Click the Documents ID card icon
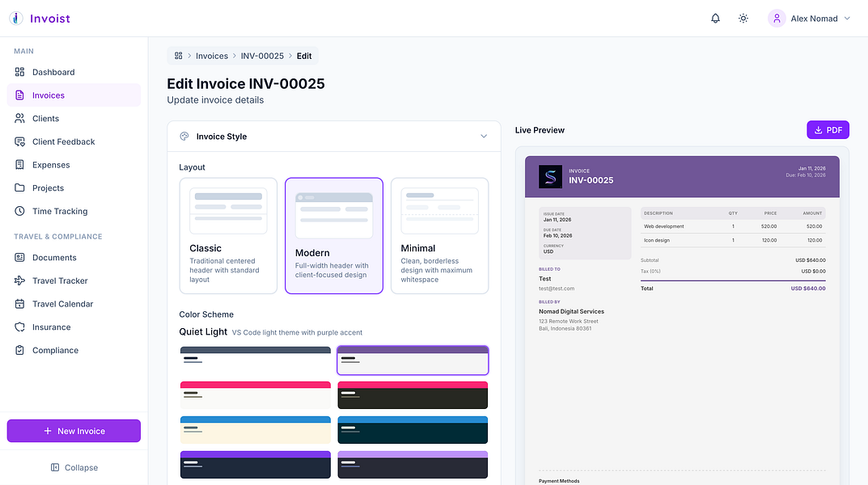This screenshot has width=868, height=485. click(x=19, y=258)
